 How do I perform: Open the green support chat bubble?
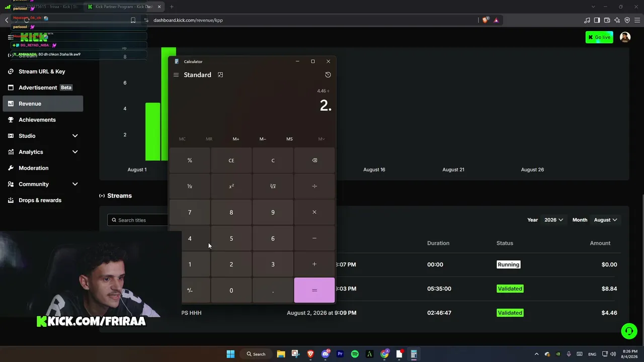[629, 331]
